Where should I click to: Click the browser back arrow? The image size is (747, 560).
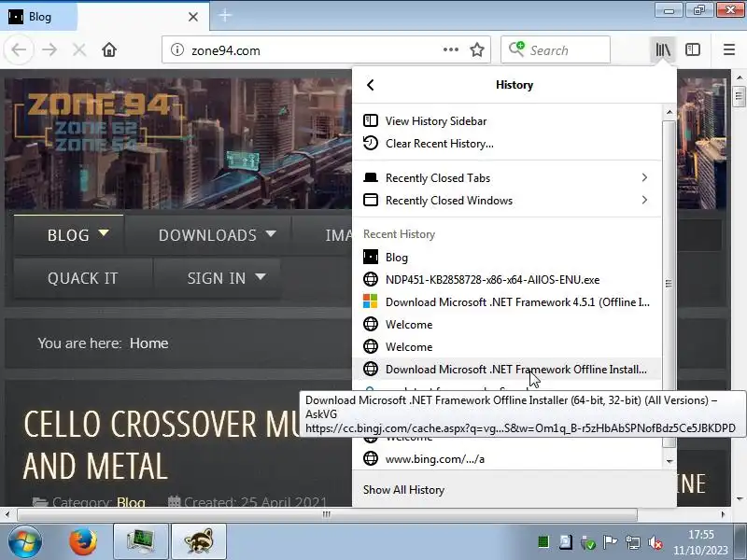[x=19, y=49]
